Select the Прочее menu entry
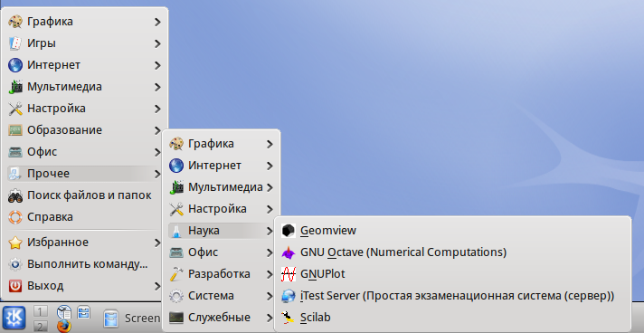 point(85,174)
